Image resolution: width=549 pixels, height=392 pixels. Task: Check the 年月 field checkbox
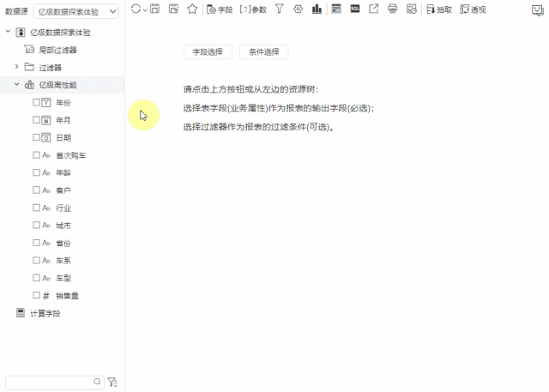click(x=36, y=120)
